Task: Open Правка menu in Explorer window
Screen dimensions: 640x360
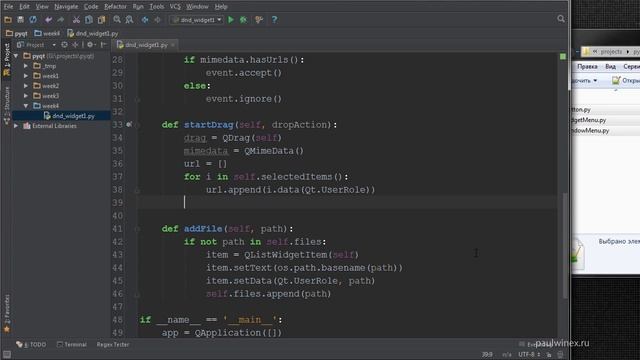Action: pyautogui.click(x=587, y=67)
